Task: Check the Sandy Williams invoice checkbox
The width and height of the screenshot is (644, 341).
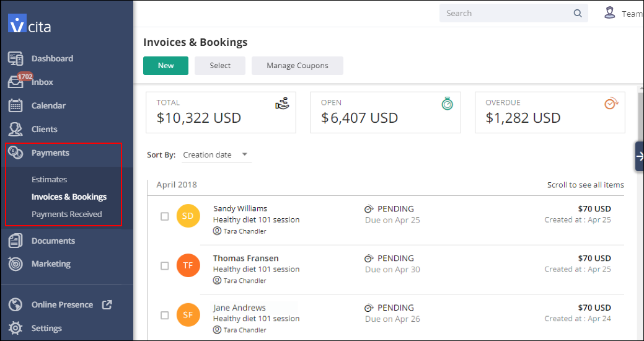Action: tap(165, 216)
